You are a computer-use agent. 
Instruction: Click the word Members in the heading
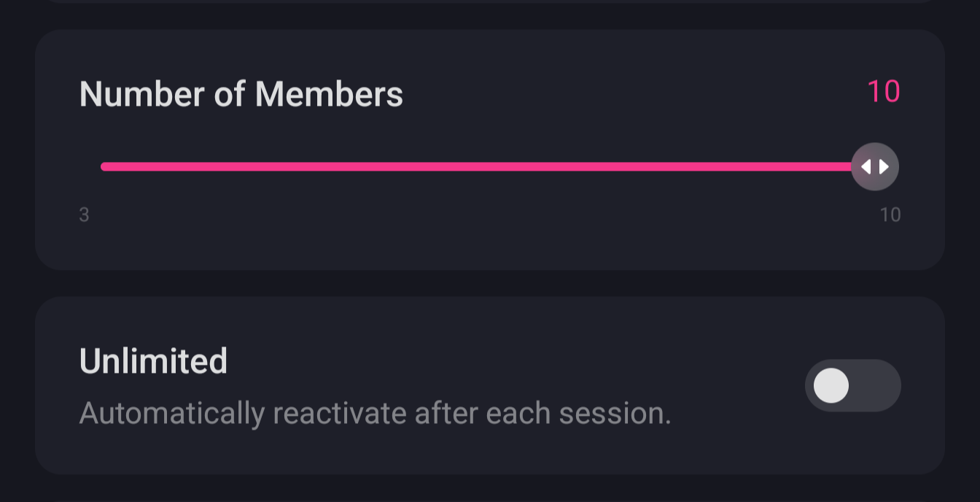click(x=329, y=94)
